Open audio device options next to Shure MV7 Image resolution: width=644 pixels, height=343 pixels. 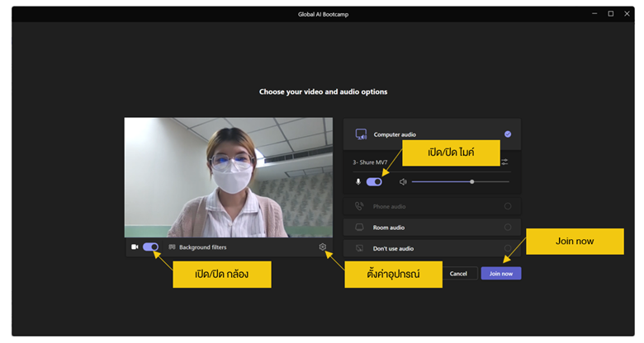tap(504, 162)
